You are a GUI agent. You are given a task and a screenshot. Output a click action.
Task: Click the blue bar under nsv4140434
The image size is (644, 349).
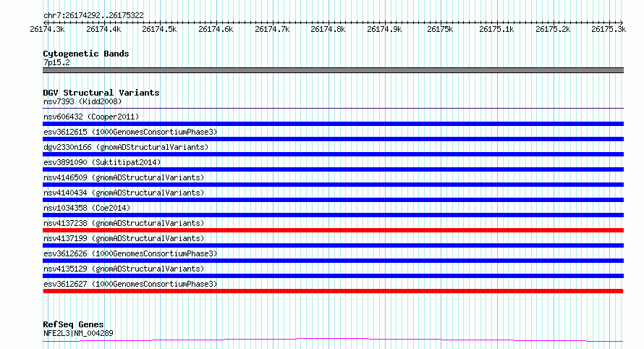point(333,200)
